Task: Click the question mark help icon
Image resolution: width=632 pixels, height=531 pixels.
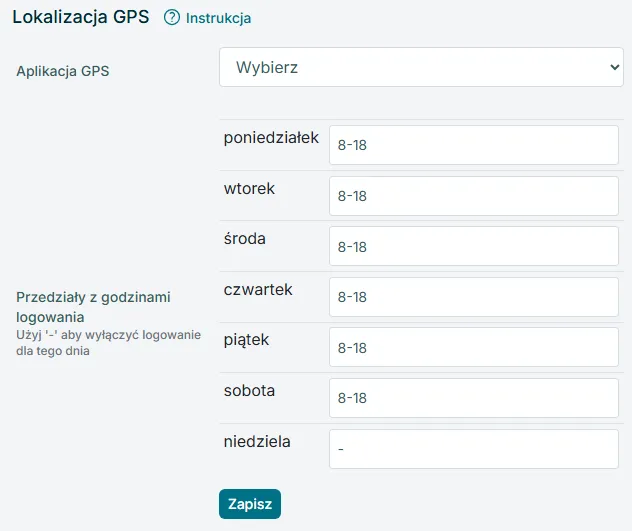Action: pos(172,18)
